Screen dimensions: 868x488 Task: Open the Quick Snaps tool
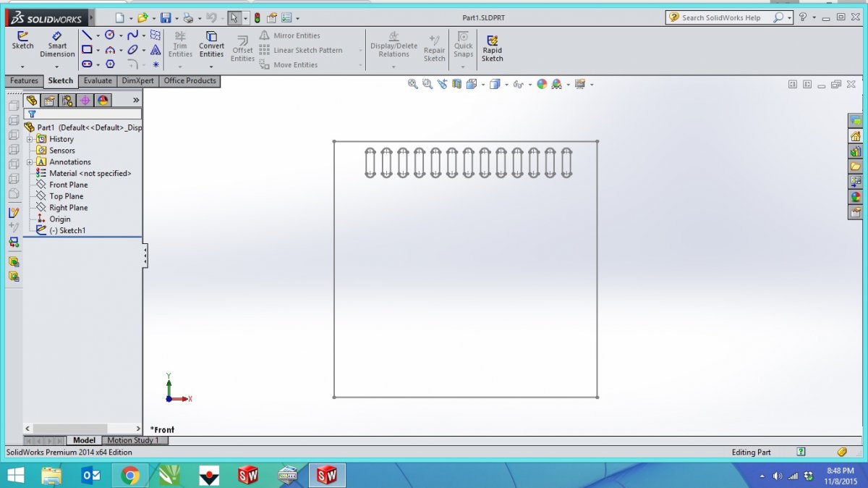click(463, 45)
